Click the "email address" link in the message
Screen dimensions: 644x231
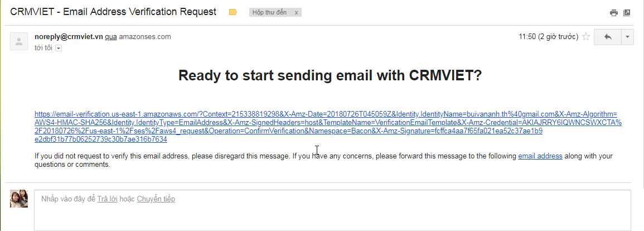coord(540,156)
